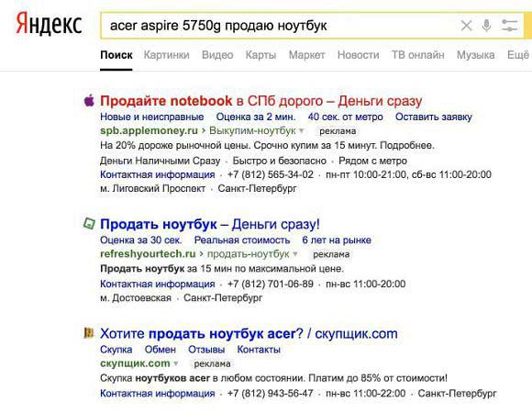Open Контактная информация for +7 (812) 943-56-47
The image size is (532, 413).
pyautogui.click(x=158, y=394)
